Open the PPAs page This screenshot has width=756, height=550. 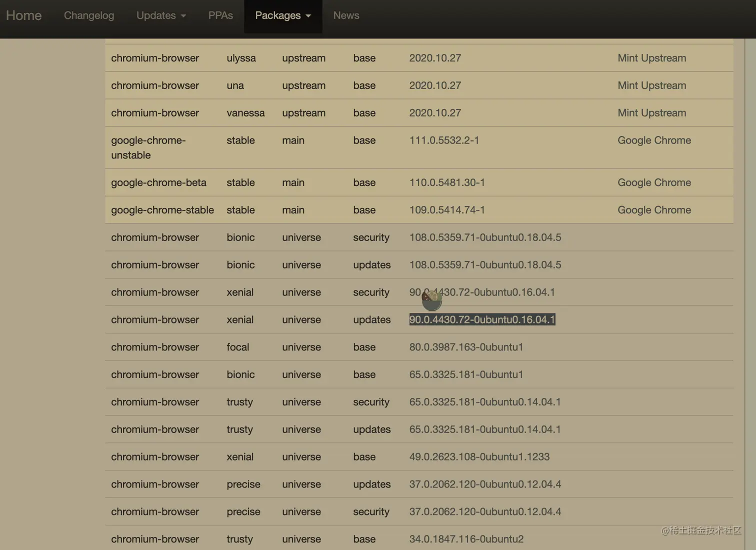pos(220,15)
